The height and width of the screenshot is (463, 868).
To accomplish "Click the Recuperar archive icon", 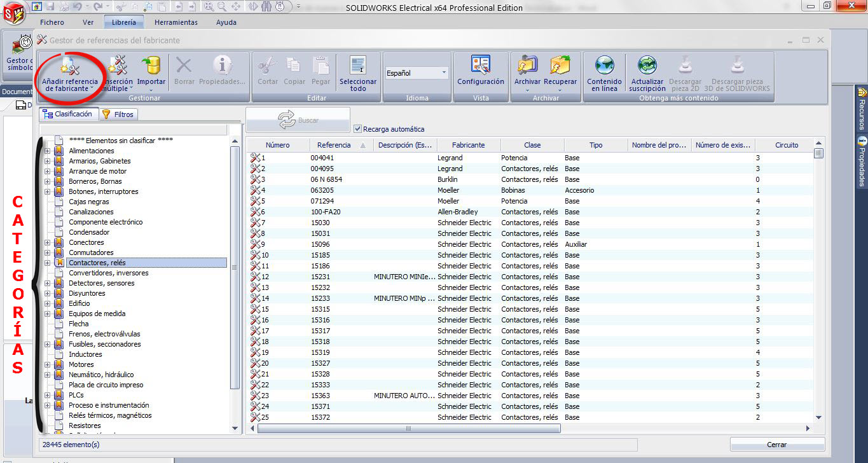I will [560, 66].
